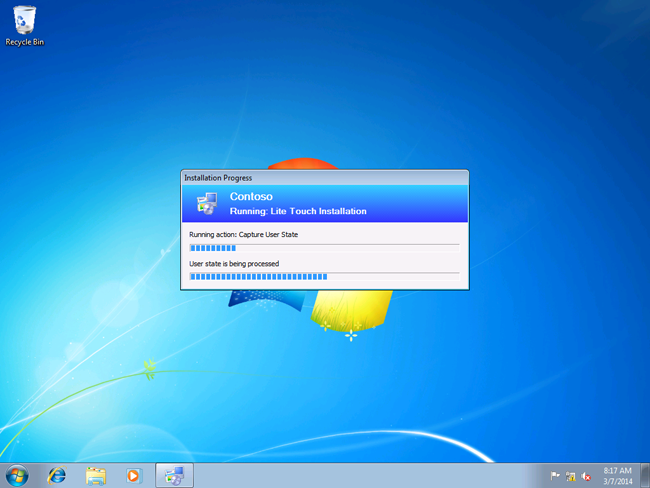Click 'Running action: Capture User State' label
650x488 pixels.
[243, 234]
